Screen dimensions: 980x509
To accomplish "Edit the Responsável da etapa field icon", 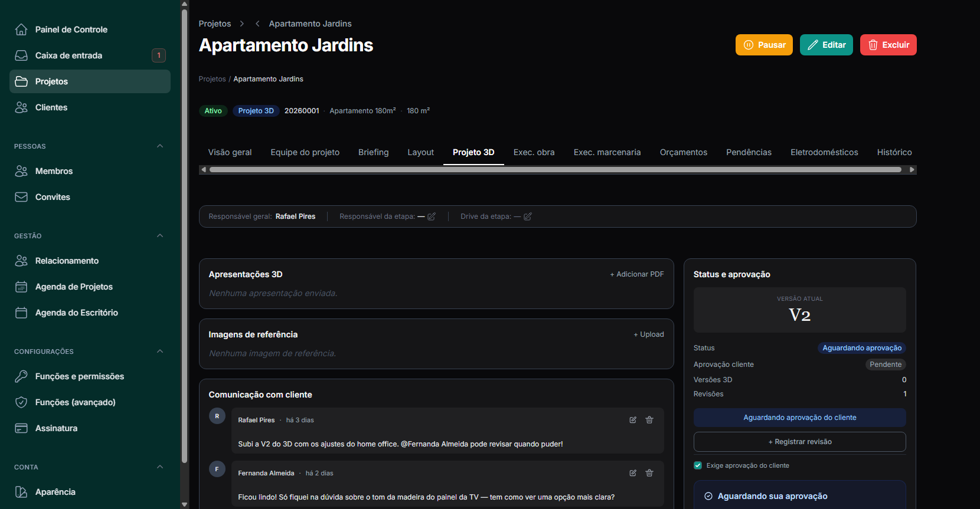I will 432,216.
